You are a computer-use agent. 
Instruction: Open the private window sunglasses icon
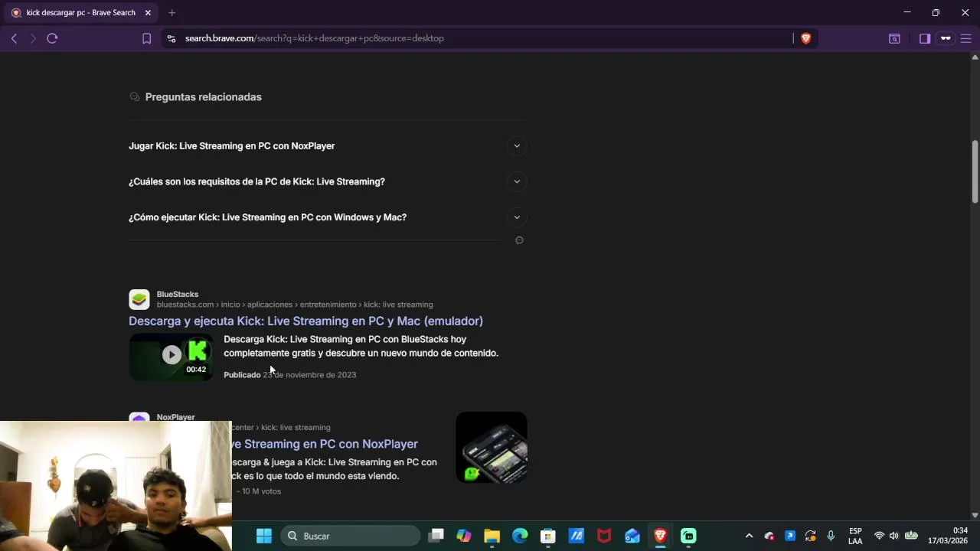tap(946, 38)
